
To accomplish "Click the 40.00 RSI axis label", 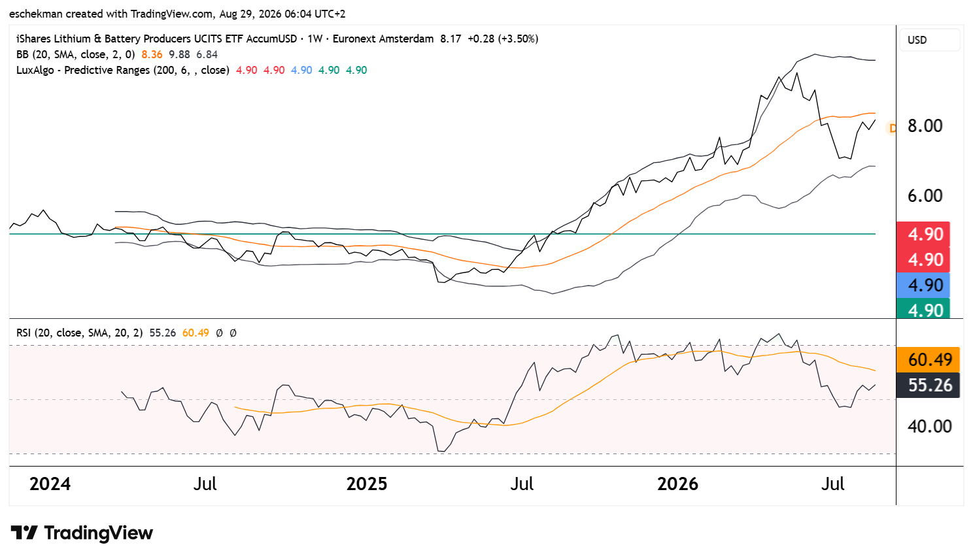I will tap(930, 427).
